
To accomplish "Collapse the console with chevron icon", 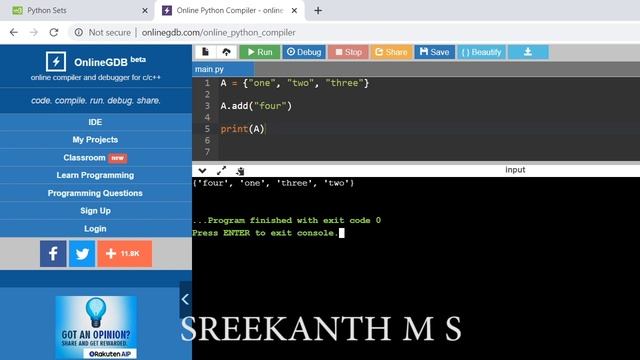I will point(202,171).
